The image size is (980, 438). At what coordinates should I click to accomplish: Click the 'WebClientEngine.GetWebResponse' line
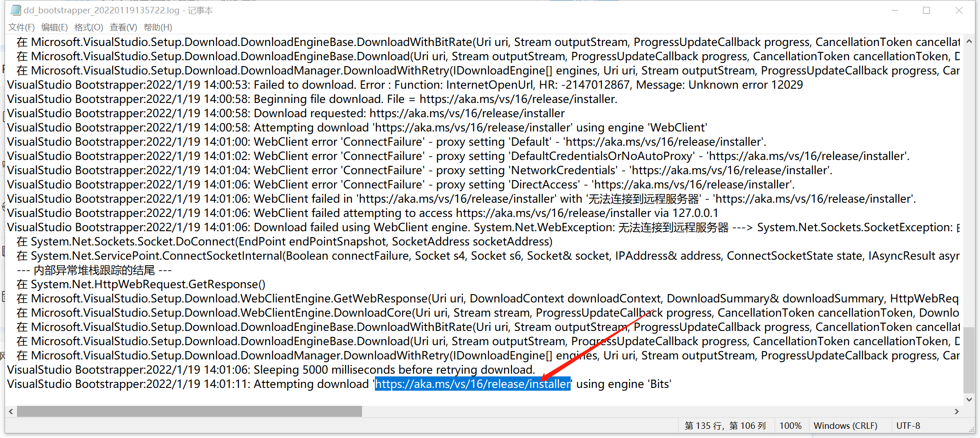[x=488, y=298]
